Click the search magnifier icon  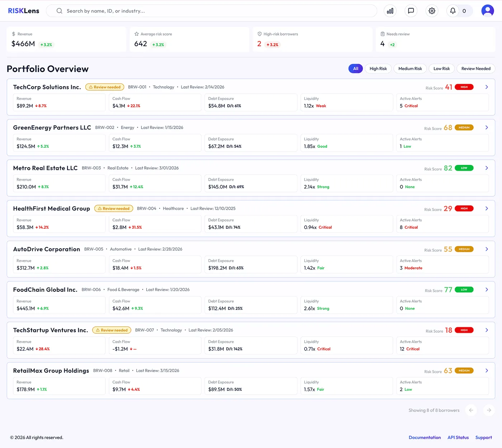tap(60, 11)
